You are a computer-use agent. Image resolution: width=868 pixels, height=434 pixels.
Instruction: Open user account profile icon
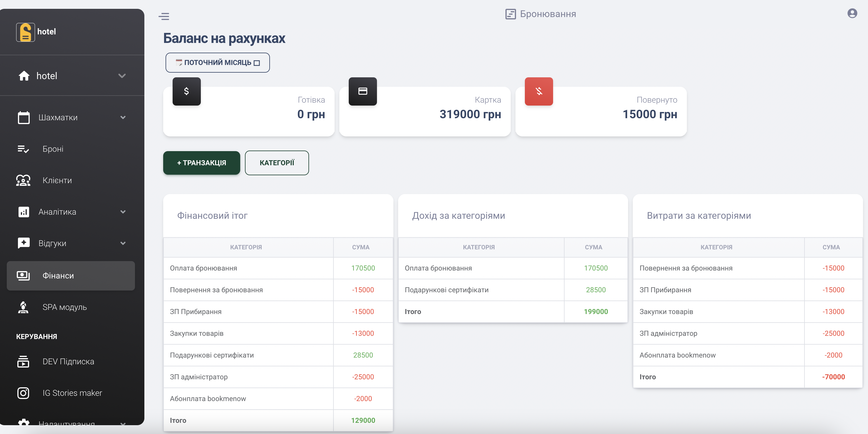click(x=852, y=14)
